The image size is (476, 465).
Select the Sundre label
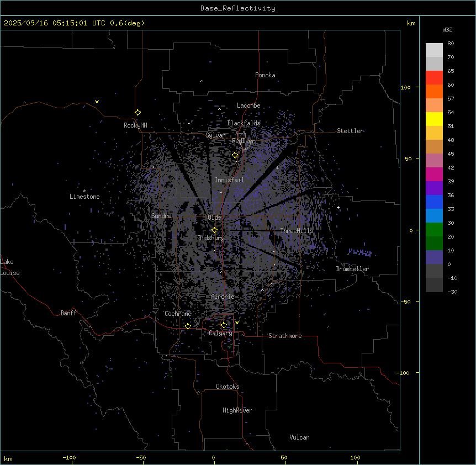tap(161, 216)
